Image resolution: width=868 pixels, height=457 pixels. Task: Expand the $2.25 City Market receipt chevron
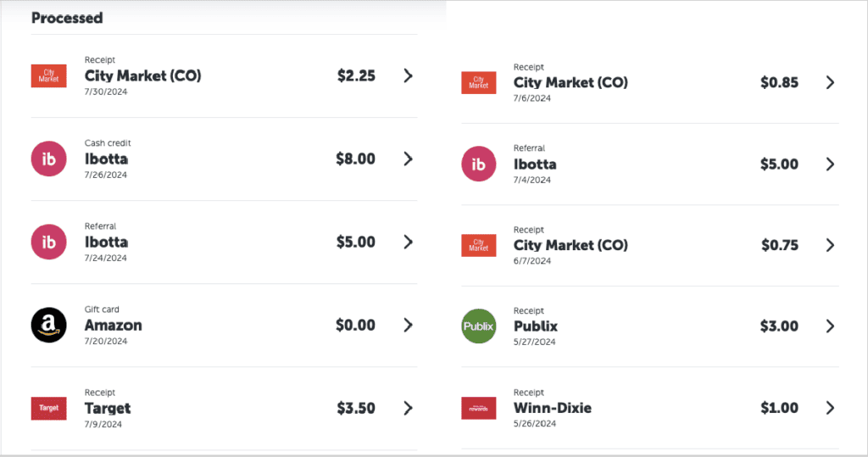(x=408, y=75)
